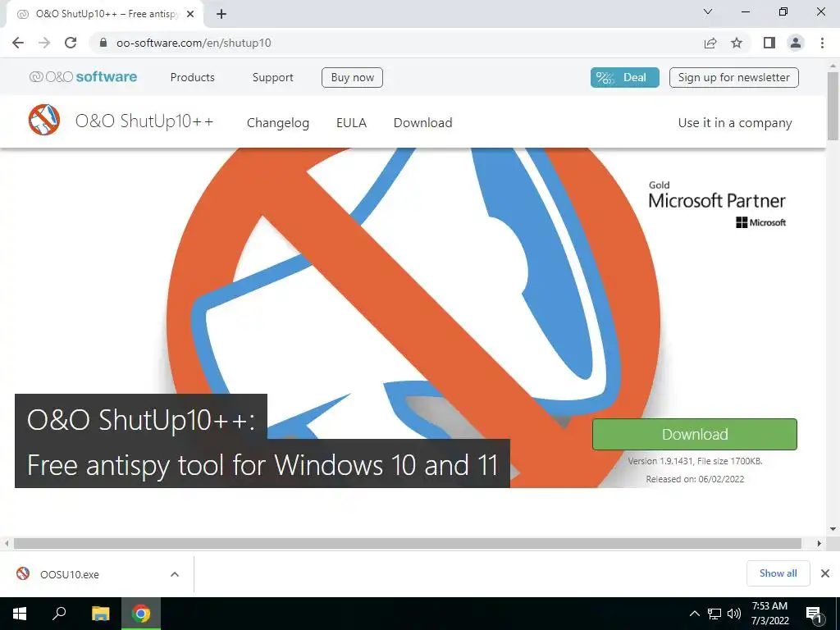Expand the OOSU10.exe download options arrow
The height and width of the screenshot is (630, 840).
[175, 574]
